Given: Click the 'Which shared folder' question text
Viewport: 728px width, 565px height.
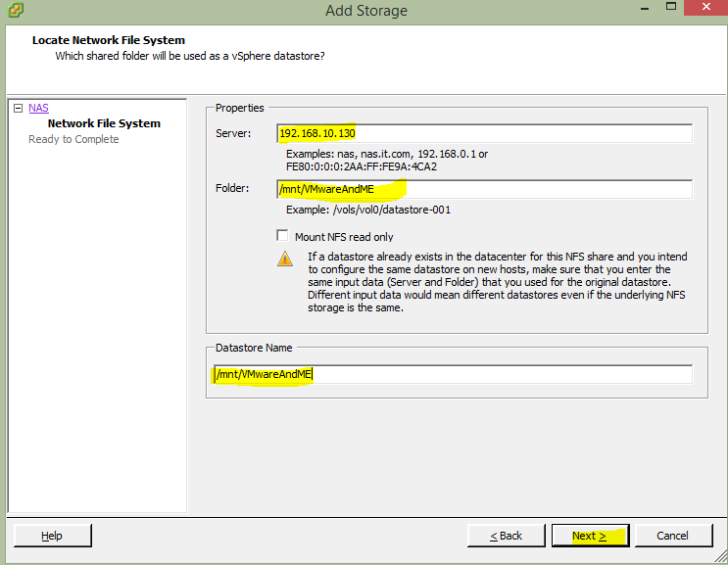Looking at the screenshot, I should pos(190,56).
